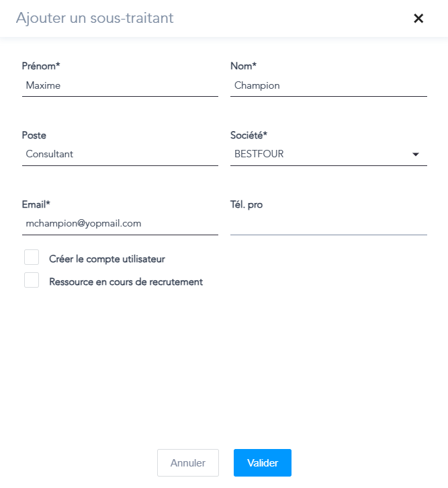This screenshot has width=448, height=488.
Task: Click the Nom* field label
Action: click(243, 66)
